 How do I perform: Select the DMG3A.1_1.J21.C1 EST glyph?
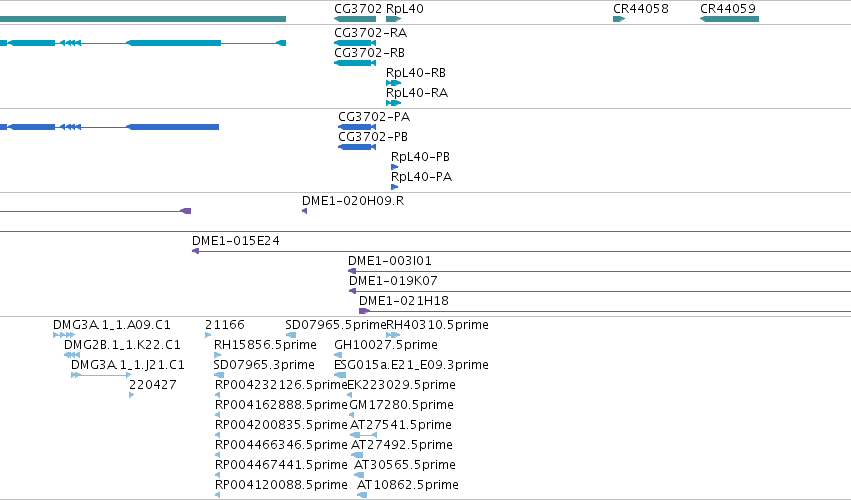point(101,375)
